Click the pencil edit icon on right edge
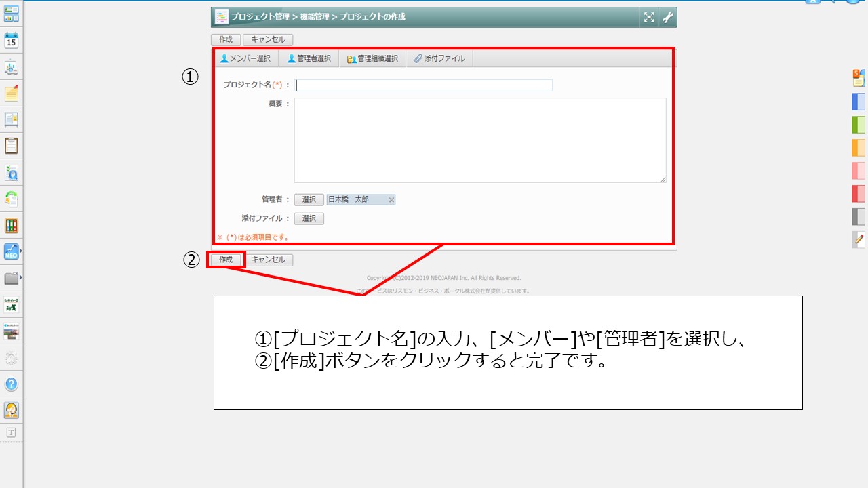The height and width of the screenshot is (488, 868). click(x=859, y=239)
